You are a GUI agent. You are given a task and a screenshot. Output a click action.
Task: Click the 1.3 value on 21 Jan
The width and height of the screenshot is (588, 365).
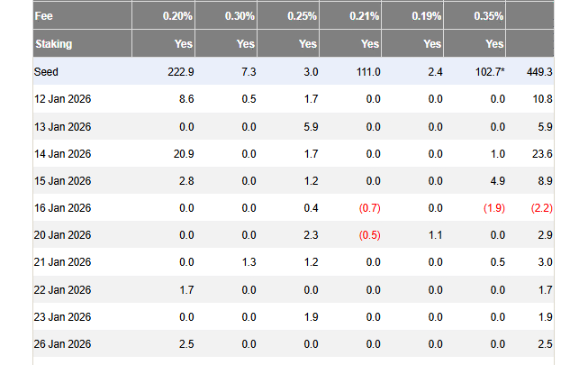tap(248, 261)
